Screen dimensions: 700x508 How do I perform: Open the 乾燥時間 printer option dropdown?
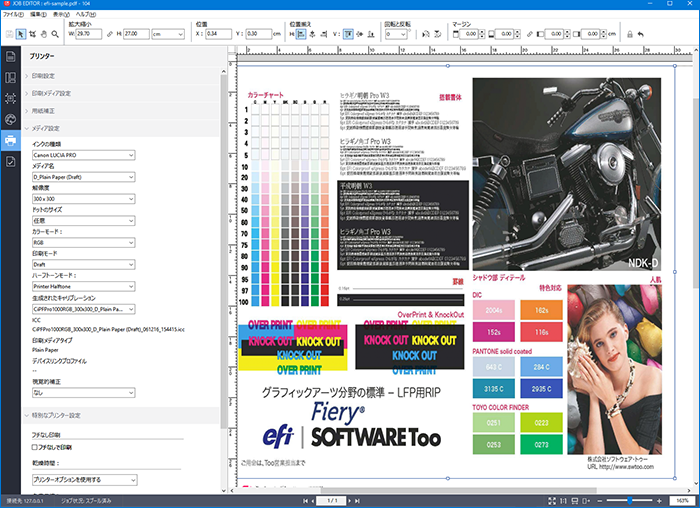tap(84, 480)
